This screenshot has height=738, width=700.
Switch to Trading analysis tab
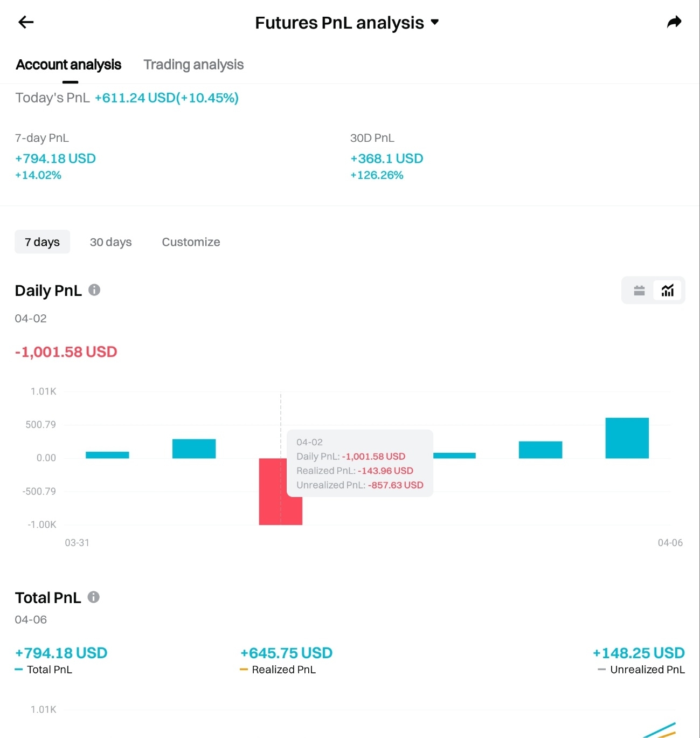pos(193,65)
